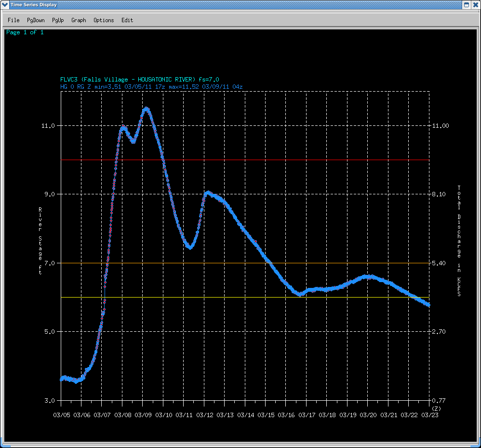Image resolution: width=481 pixels, height=448 pixels.
Task: Click the 03/16 date label
Action: click(x=286, y=415)
